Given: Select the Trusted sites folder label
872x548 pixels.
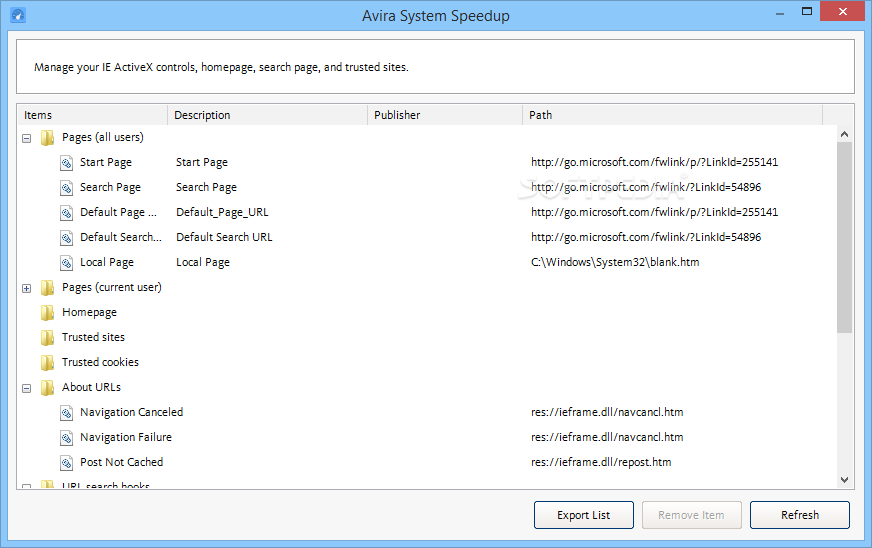Looking at the screenshot, I should (x=93, y=337).
